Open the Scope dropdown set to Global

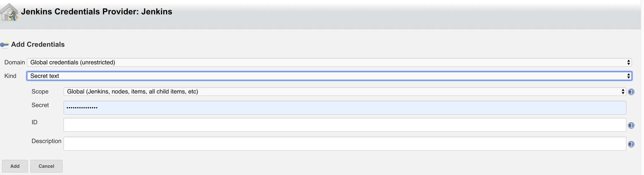[345, 92]
